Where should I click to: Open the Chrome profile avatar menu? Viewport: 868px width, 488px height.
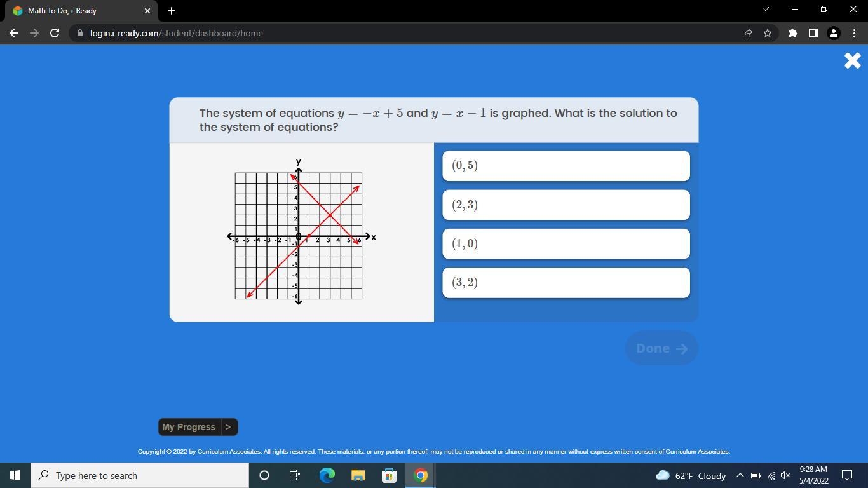click(834, 33)
